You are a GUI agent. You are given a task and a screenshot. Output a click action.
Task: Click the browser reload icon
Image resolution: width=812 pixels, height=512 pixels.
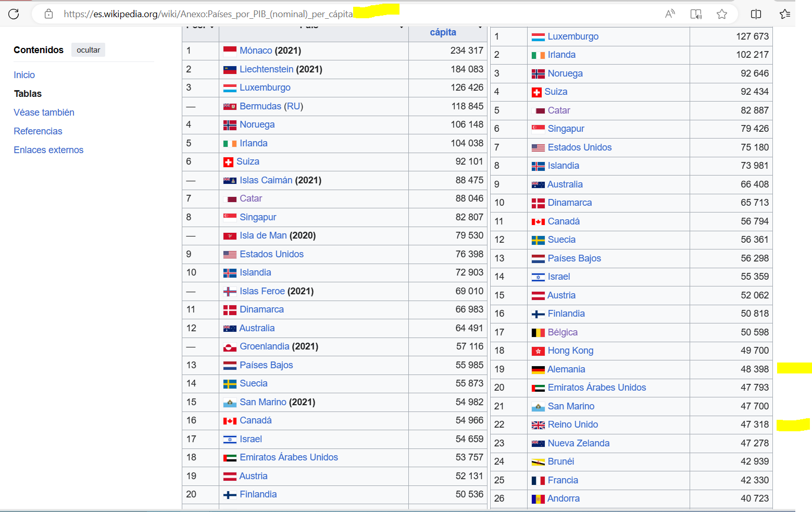click(14, 14)
